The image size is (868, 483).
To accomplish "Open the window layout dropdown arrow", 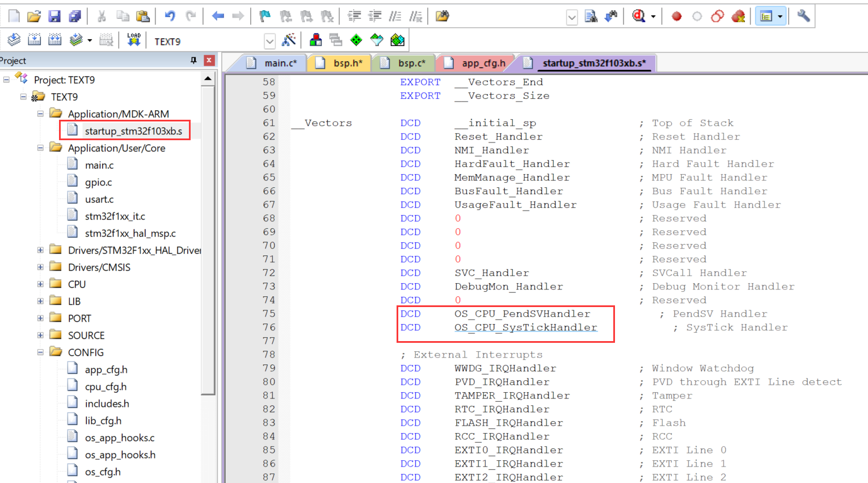I will (x=780, y=16).
